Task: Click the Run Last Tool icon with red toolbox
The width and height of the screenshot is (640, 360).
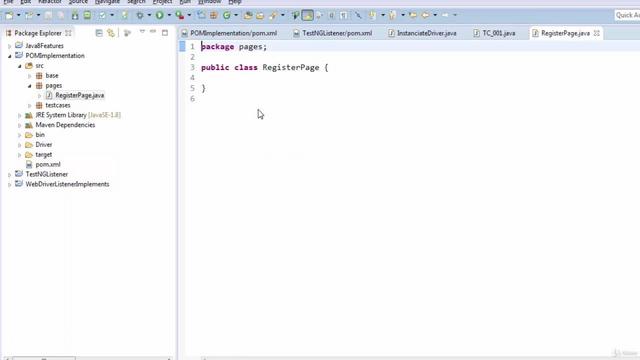Action: click(x=180, y=16)
